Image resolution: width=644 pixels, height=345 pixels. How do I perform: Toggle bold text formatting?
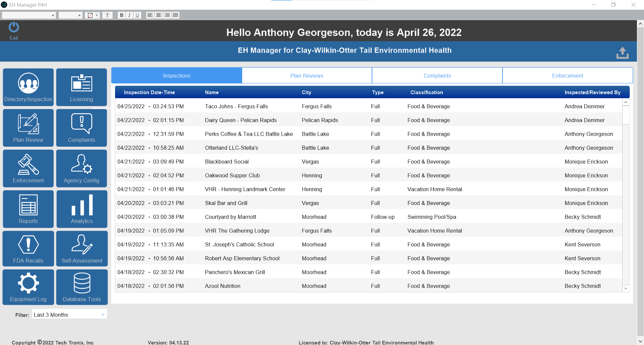[x=121, y=15]
